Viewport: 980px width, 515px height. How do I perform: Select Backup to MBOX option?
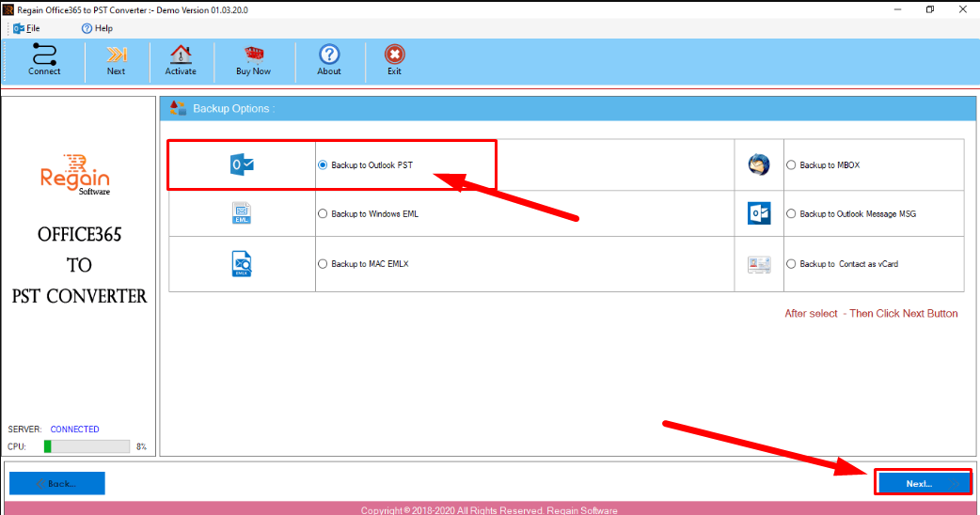(791, 164)
